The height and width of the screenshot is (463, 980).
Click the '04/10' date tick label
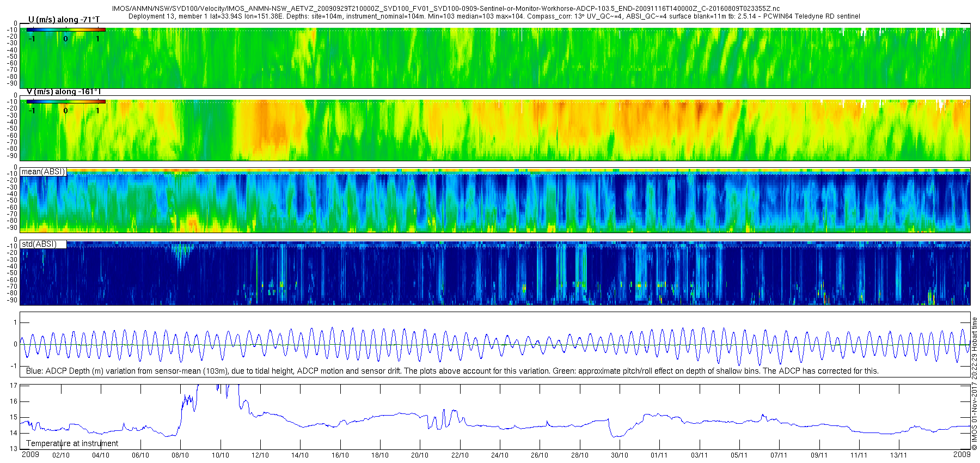coord(101,455)
